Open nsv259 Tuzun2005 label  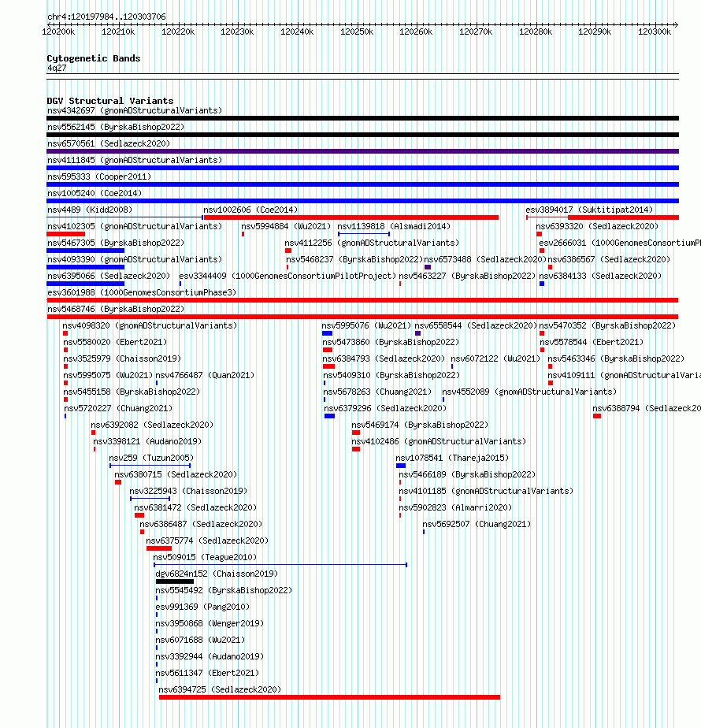click(151, 459)
